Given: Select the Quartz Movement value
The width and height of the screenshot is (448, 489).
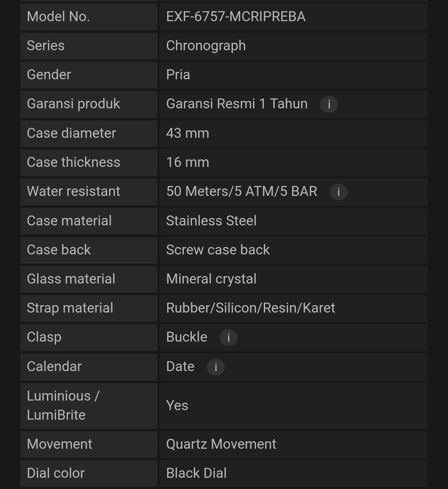Looking at the screenshot, I should point(221,444).
